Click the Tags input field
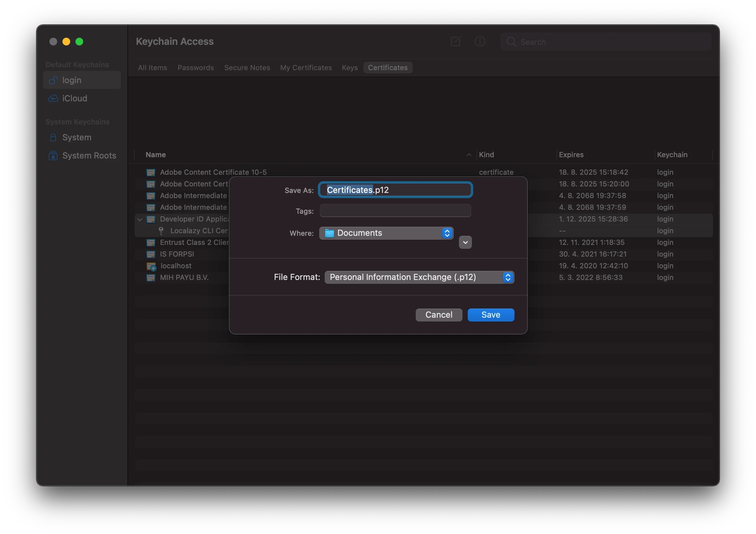This screenshot has height=534, width=756. point(395,211)
